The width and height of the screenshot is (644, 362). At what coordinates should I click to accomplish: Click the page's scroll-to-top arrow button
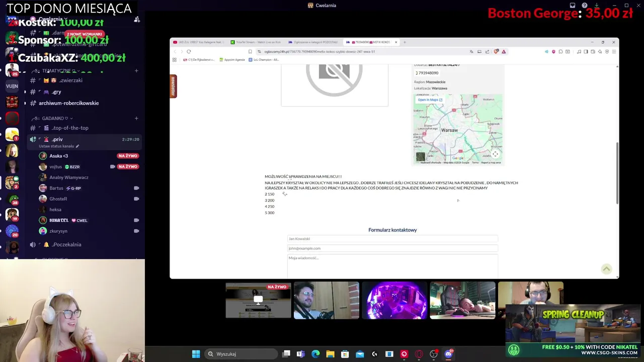click(606, 269)
